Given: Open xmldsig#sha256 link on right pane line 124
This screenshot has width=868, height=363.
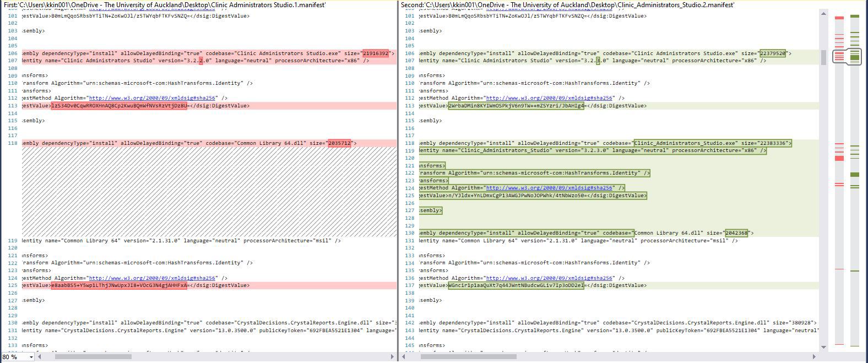Looking at the screenshot, I should tap(549, 188).
